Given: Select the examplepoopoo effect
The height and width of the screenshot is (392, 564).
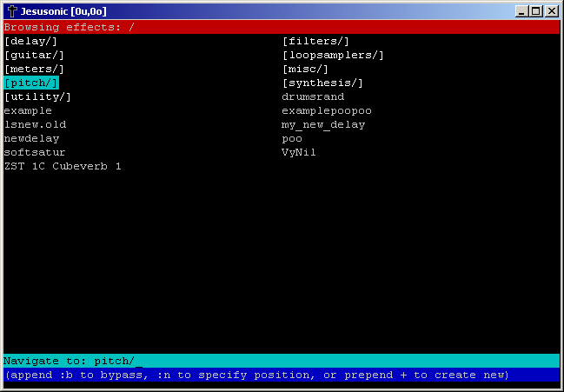Looking at the screenshot, I should coord(327,110).
